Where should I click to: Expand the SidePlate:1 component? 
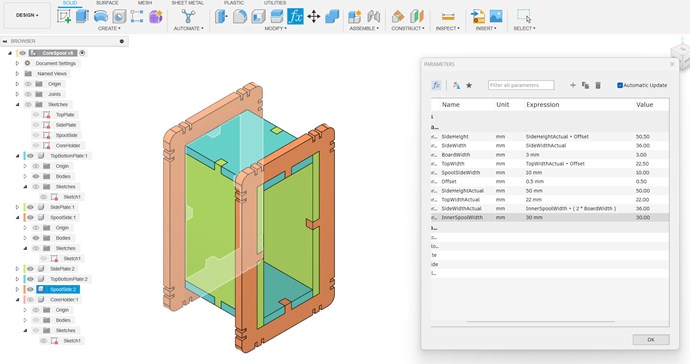click(x=18, y=207)
